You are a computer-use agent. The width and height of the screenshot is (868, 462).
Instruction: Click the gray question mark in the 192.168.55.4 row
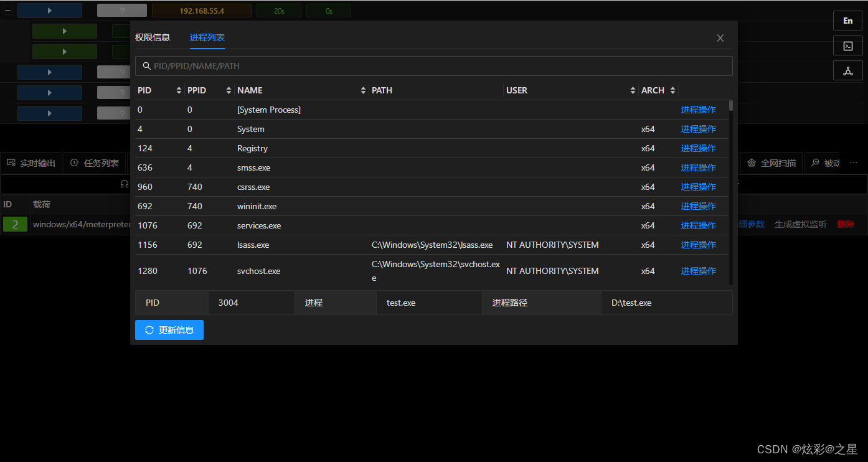coord(122,11)
